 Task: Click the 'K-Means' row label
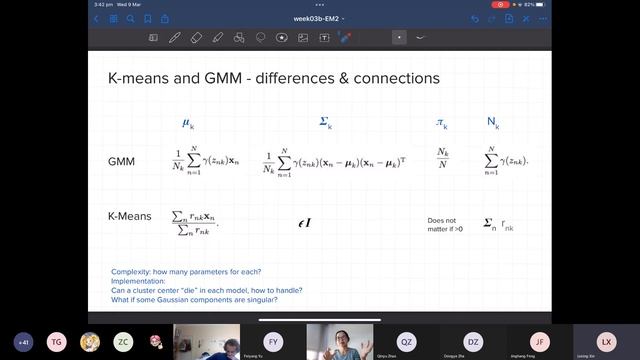(x=129, y=216)
